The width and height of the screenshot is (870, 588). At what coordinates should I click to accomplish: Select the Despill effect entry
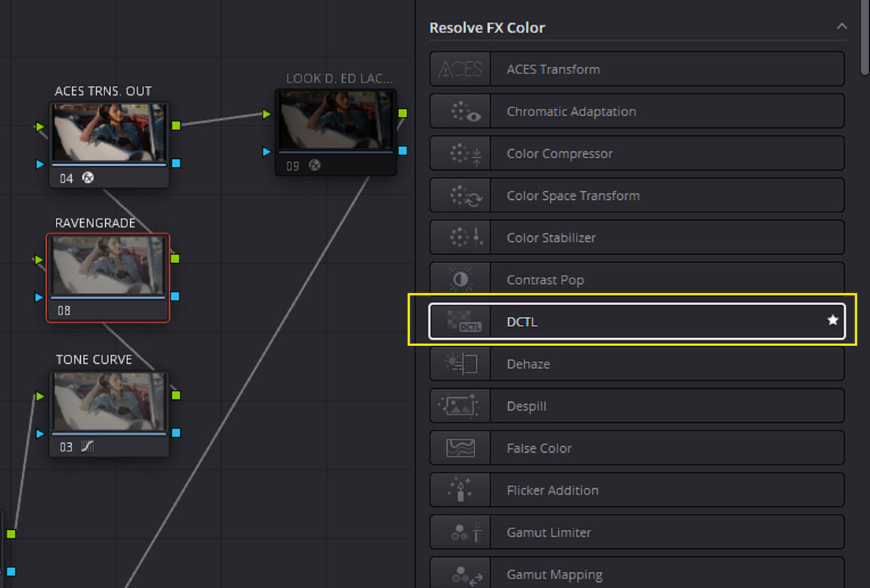637,406
